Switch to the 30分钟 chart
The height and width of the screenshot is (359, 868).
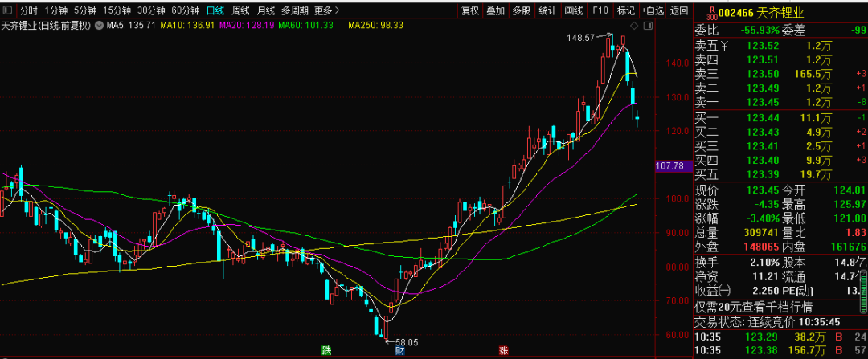tap(151, 10)
